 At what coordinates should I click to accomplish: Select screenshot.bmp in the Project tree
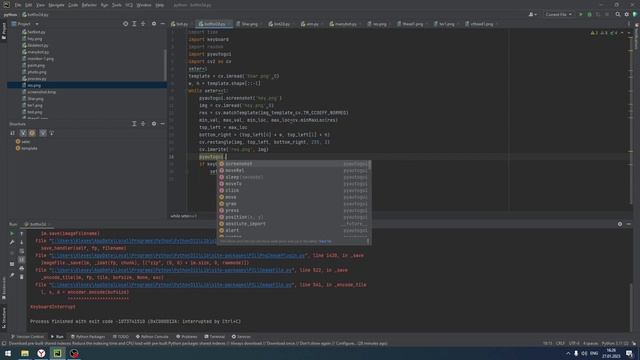point(41,92)
